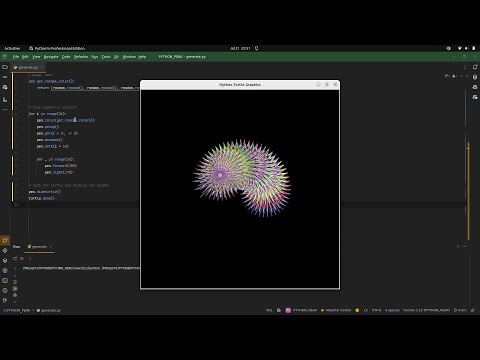Click generate.py in the breadcrumb bar
The height and width of the screenshot is (360, 480).
pyautogui.click(x=49, y=310)
